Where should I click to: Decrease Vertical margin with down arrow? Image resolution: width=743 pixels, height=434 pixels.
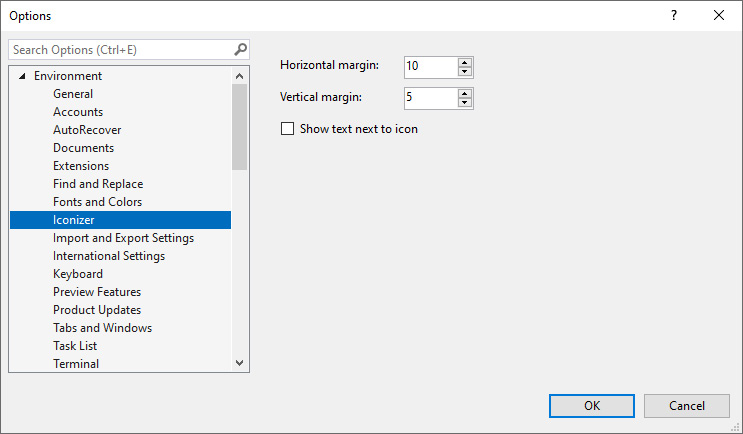pos(465,103)
